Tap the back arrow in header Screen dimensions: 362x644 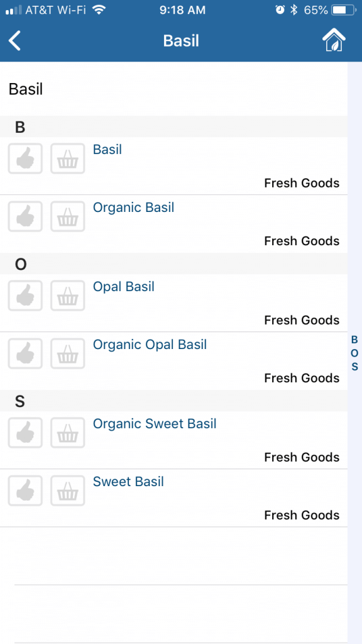point(15,41)
